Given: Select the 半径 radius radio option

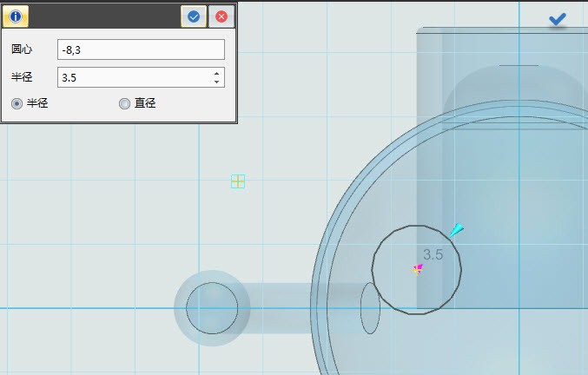Looking at the screenshot, I should [x=17, y=103].
